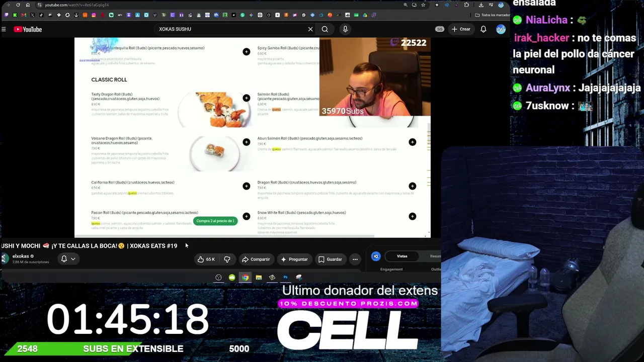Save the video with Guardar

(x=330, y=259)
